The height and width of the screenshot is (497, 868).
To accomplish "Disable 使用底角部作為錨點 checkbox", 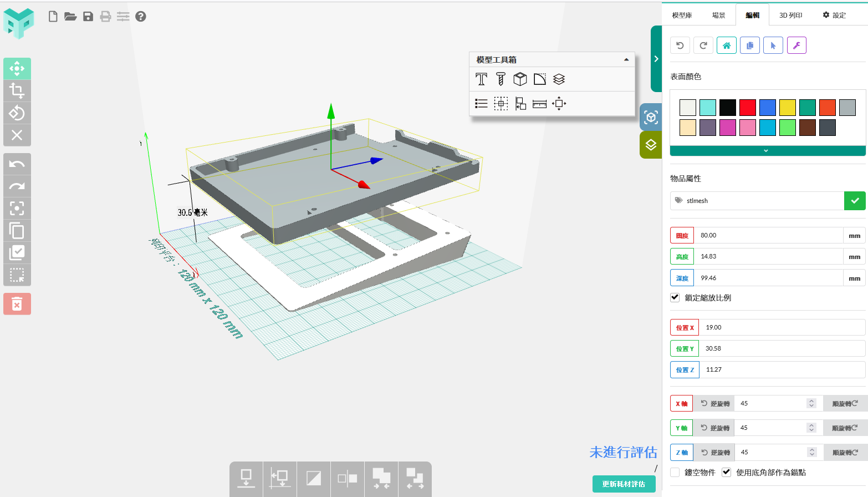I will 726,472.
